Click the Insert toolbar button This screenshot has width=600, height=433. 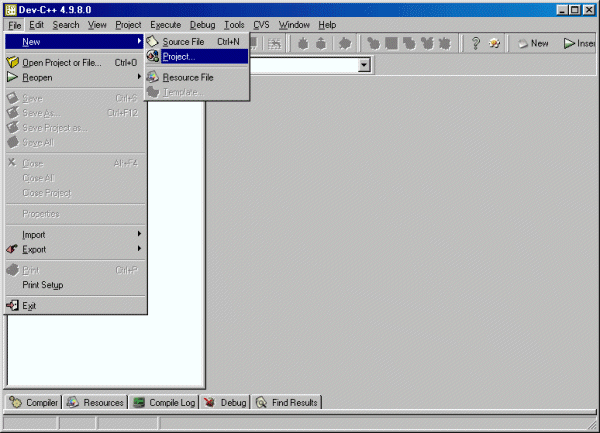(x=579, y=43)
